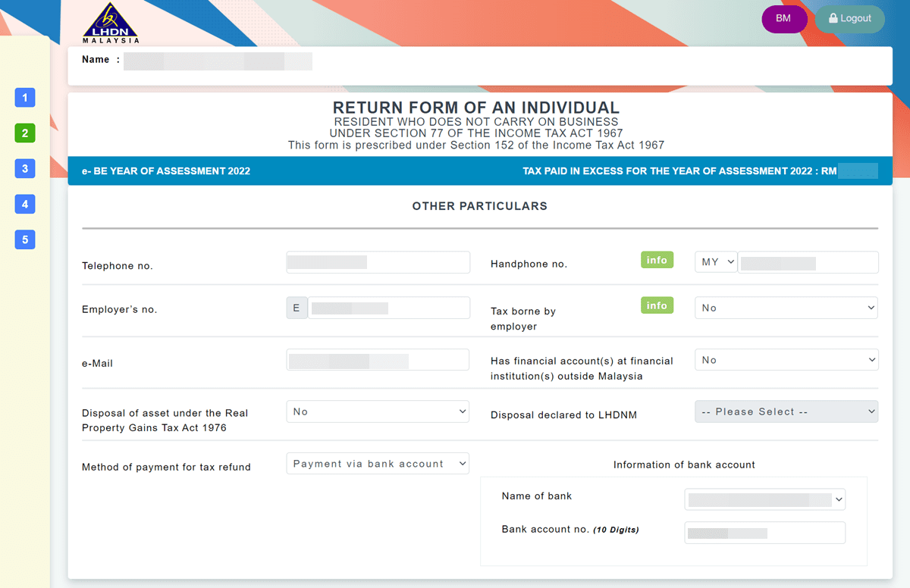Viewport: 910px width, 588px height.
Task: View info about tax borne by employer
Action: [657, 305]
